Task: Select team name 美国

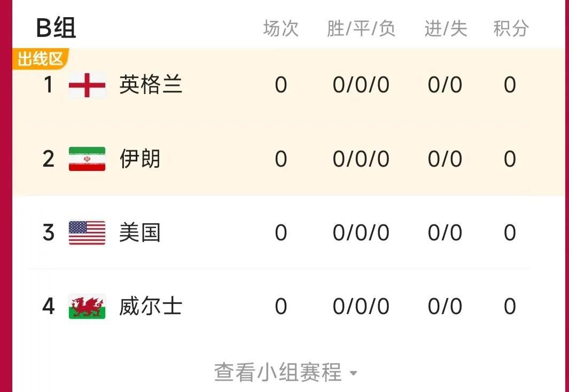Action: [x=139, y=233]
